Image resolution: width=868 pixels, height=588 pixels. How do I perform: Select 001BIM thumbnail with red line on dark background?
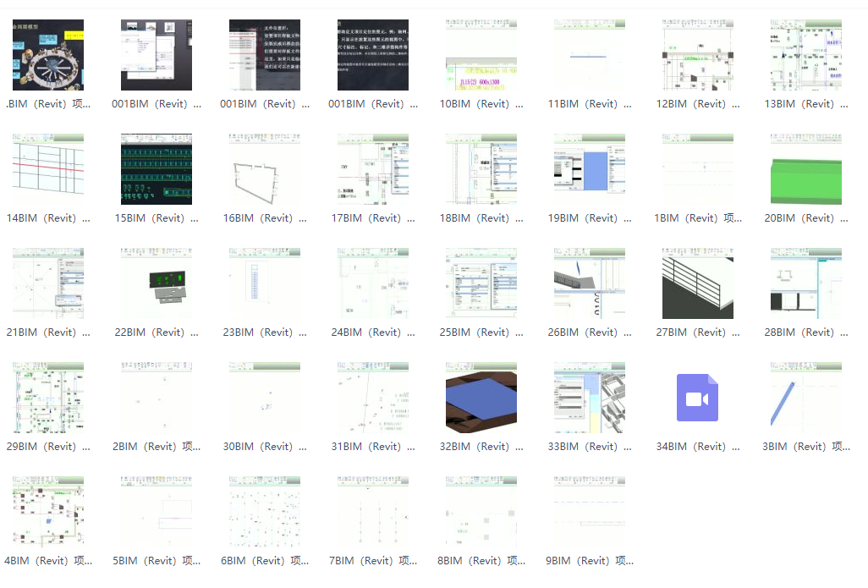click(265, 55)
